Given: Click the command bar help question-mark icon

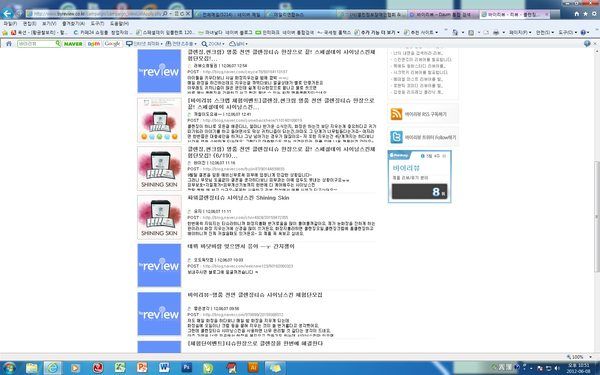Looking at the screenshot, I should point(584,33).
